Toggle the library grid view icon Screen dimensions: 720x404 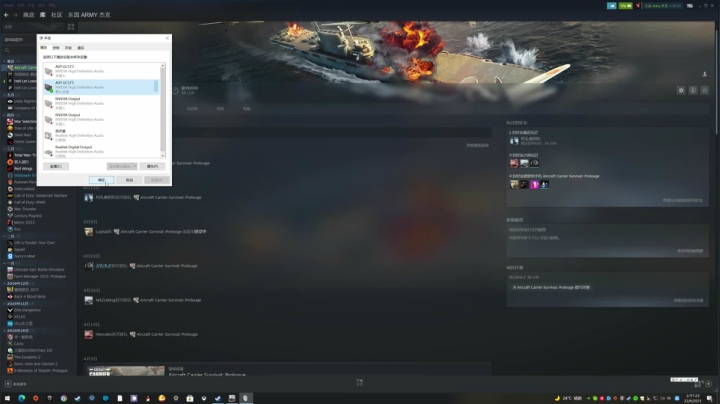click(71, 27)
